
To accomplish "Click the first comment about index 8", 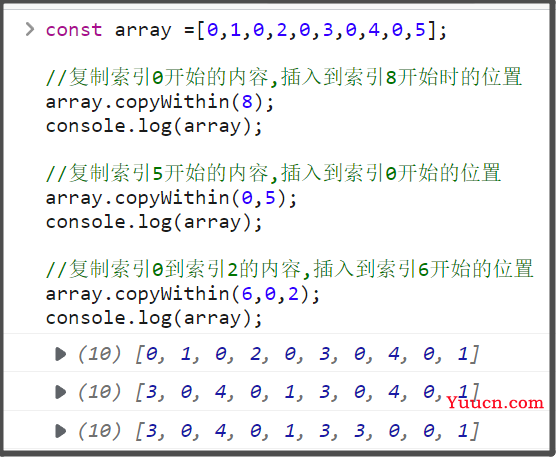I will click(x=284, y=77).
